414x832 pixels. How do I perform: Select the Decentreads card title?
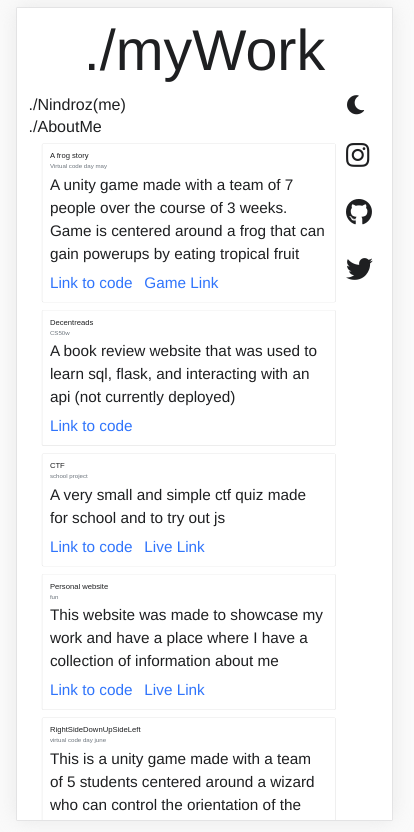72,323
